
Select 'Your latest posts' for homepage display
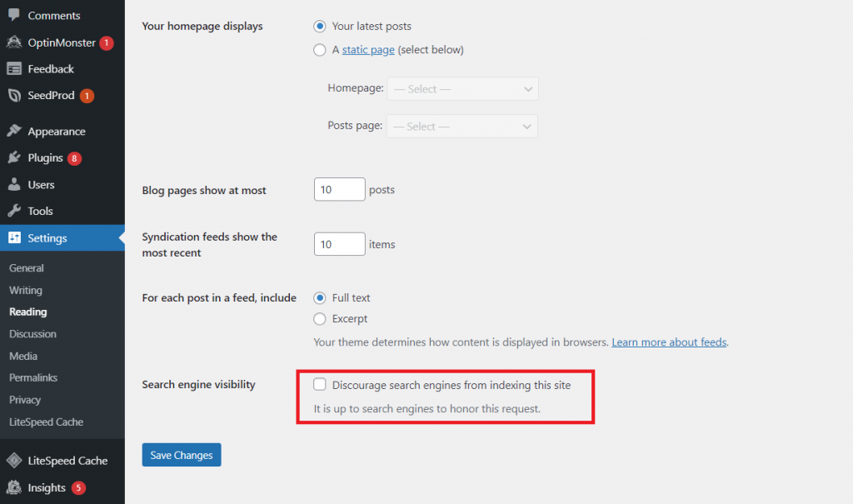tap(320, 26)
